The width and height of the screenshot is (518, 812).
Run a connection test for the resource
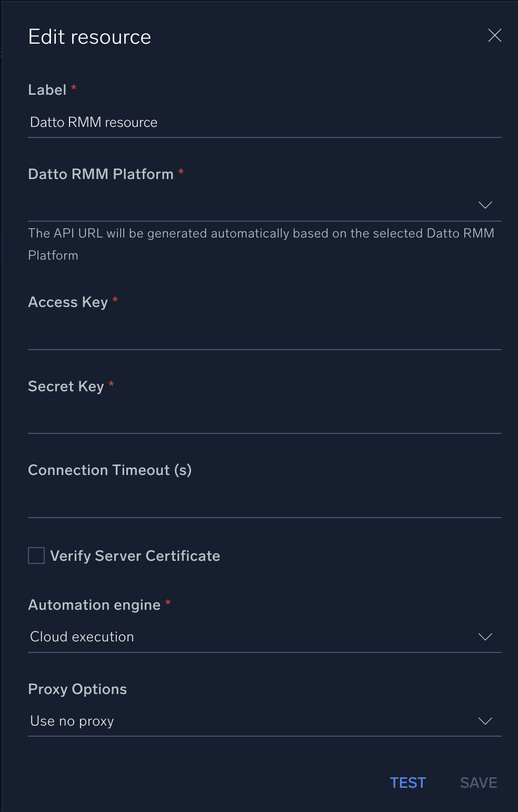(407, 783)
